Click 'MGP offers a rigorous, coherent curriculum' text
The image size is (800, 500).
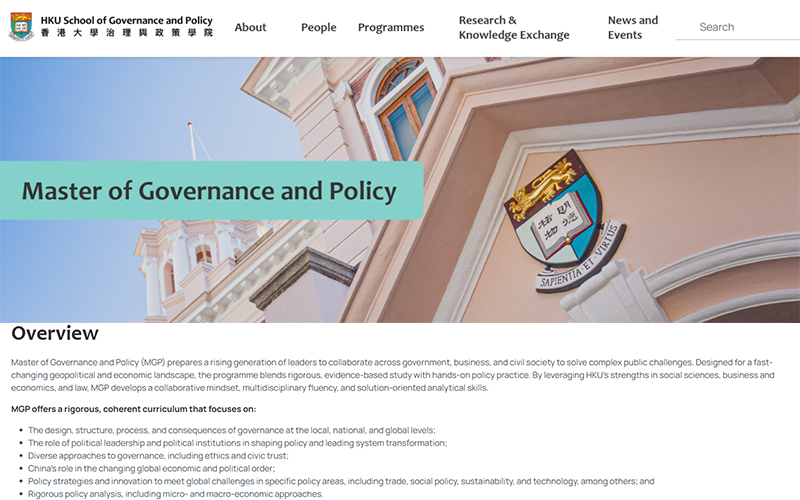click(x=134, y=409)
